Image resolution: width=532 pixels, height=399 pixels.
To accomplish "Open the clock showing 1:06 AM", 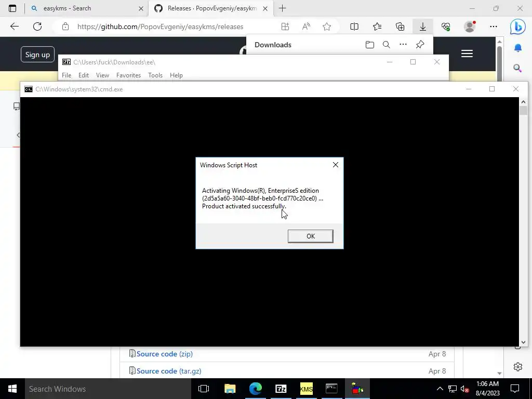I will point(487,389).
